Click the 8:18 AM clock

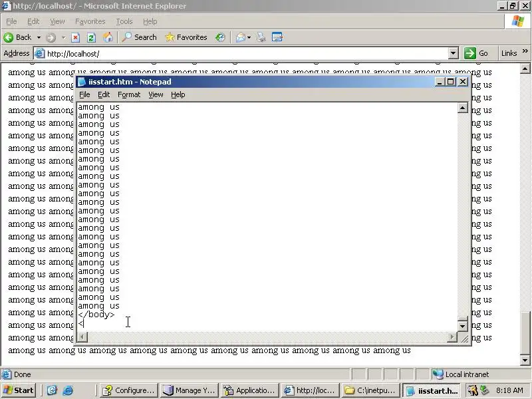[x=509, y=390]
